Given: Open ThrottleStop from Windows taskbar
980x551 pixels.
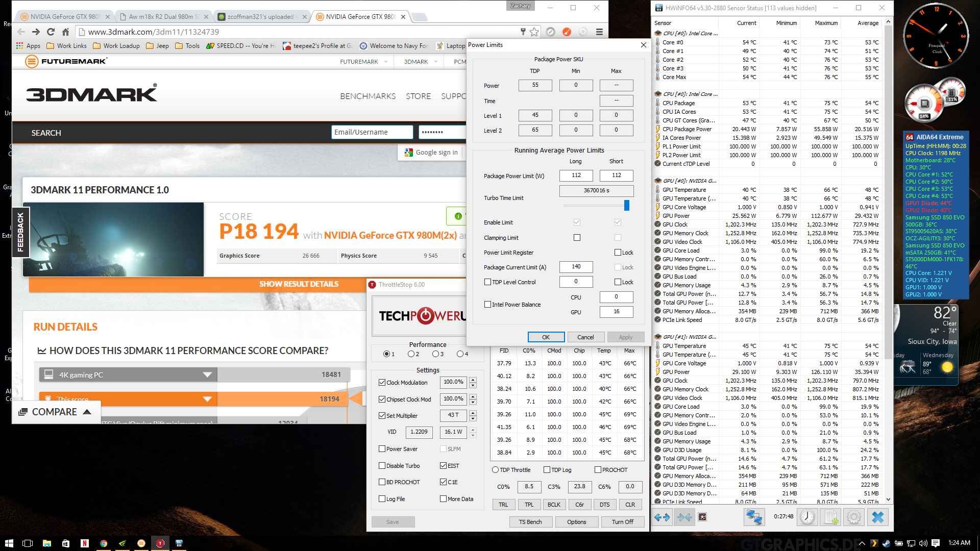Looking at the screenshot, I should [x=160, y=543].
